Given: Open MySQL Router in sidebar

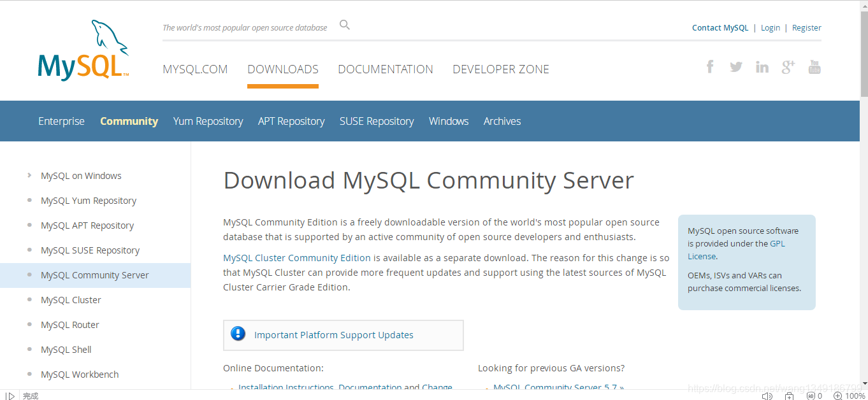Looking at the screenshot, I should (70, 325).
